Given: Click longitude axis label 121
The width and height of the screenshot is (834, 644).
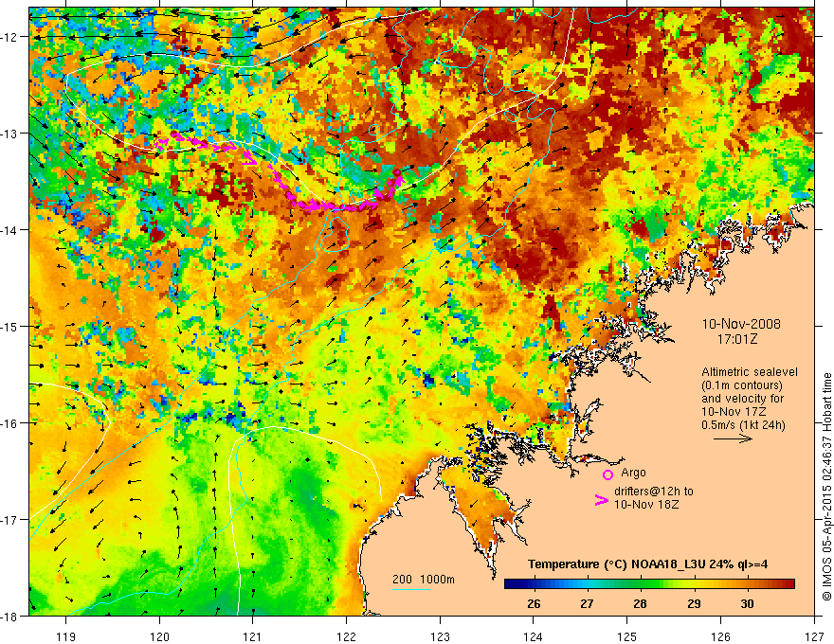Looking at the screenshot, I should coord(253,636).
